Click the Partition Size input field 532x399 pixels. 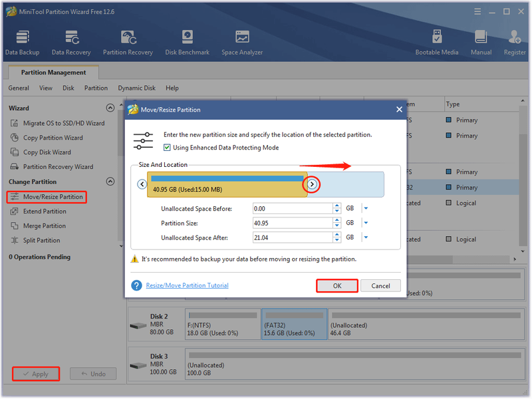coord(293,223)
